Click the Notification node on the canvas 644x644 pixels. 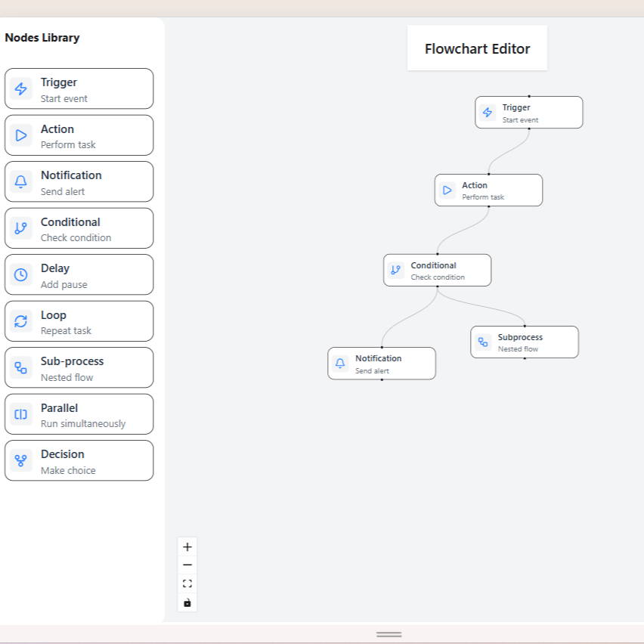[381, 364]
